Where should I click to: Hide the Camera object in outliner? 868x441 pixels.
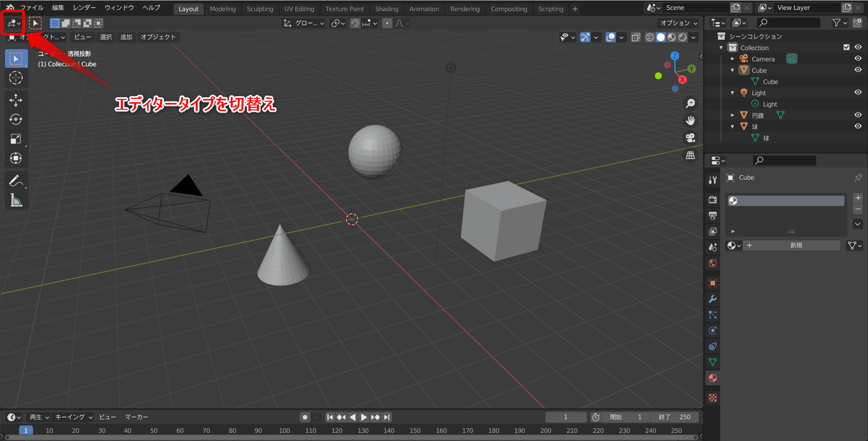tap(858, 58)
